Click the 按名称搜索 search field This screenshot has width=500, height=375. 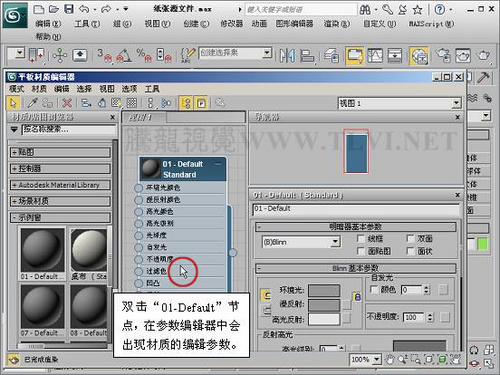point(69,129)
